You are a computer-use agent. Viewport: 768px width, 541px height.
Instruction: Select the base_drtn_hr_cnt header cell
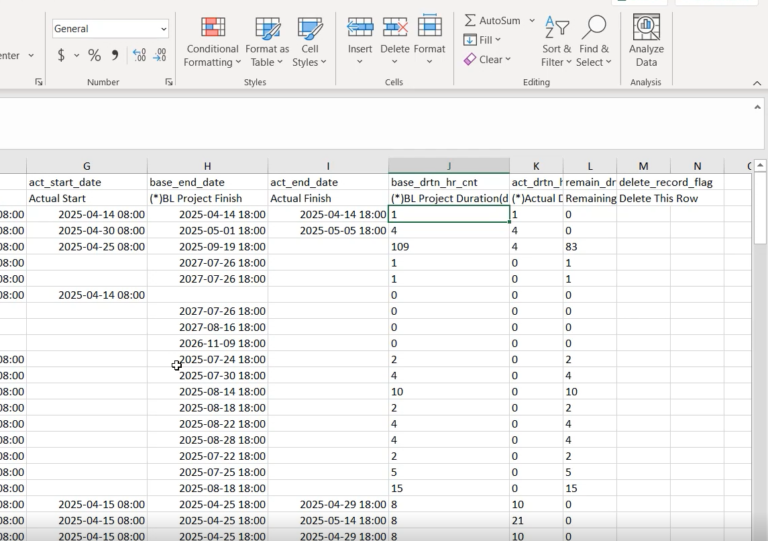pyautogui.click(x=449, y=182)
